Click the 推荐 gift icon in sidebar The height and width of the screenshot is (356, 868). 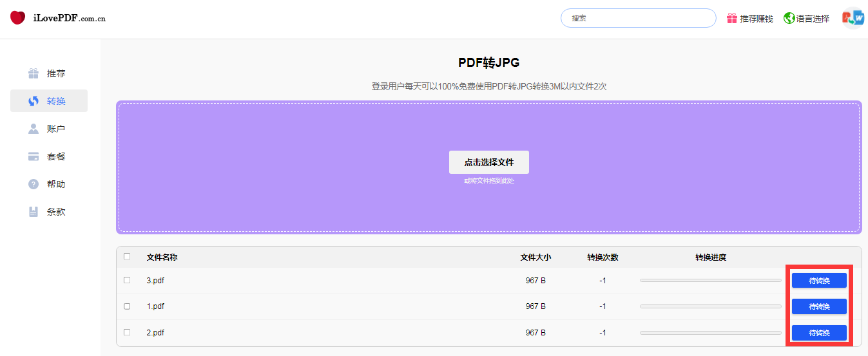(34, 73)
